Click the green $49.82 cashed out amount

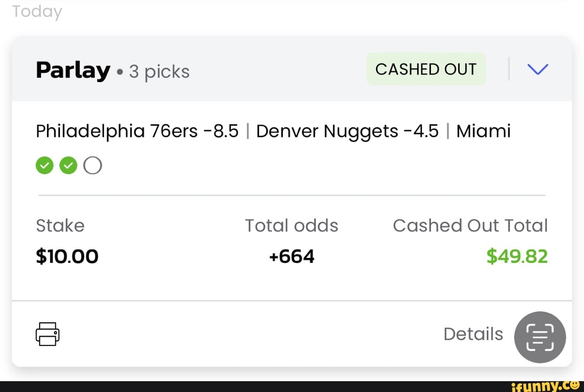pos(517,256)
